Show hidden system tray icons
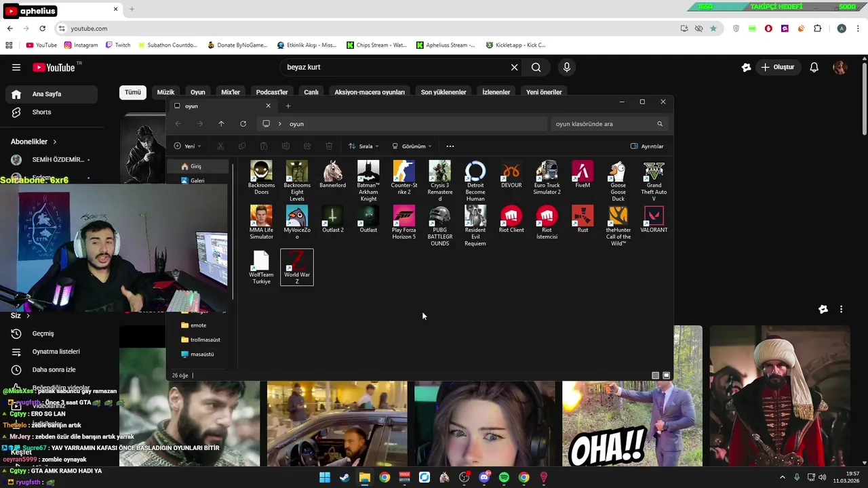Screen dimensions: 868x488 coord(782,478)
